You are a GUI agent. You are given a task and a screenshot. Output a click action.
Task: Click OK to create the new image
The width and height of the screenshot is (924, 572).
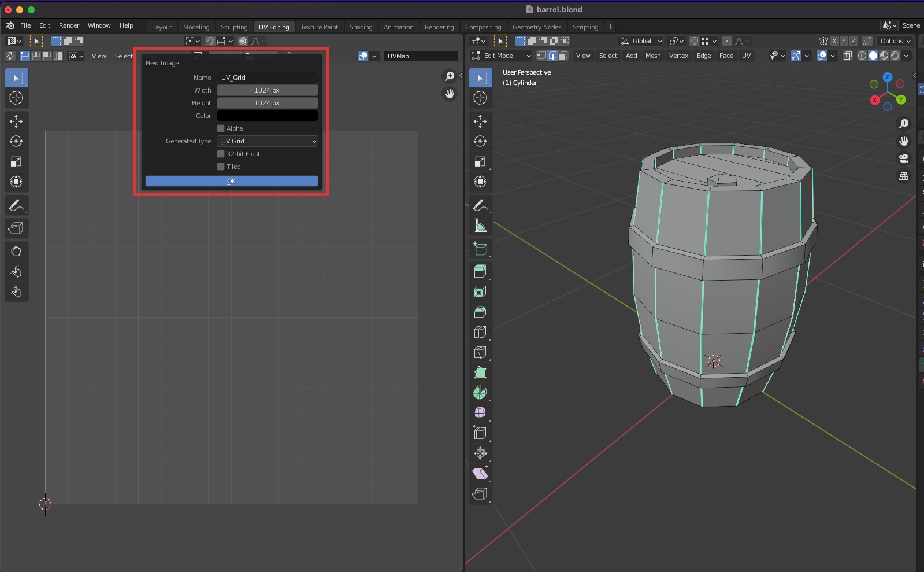click(231, 181)
